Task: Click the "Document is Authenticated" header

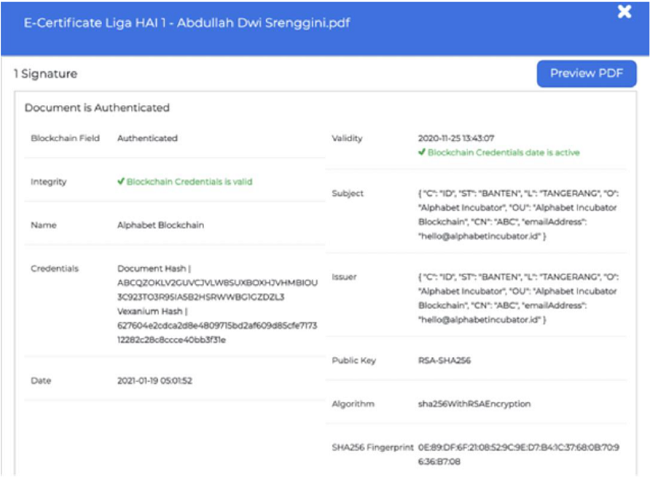Action: 97,107
